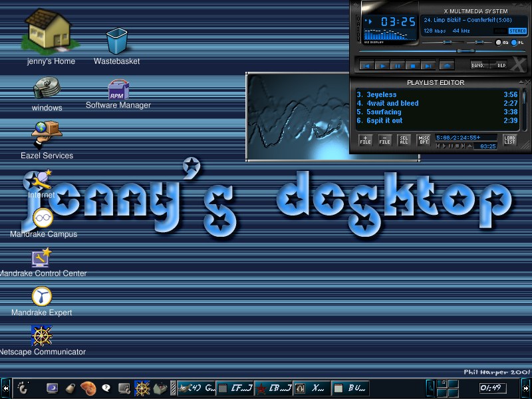
Task: Collapse the panel using left edge arrow
Action: coord(5,388)
